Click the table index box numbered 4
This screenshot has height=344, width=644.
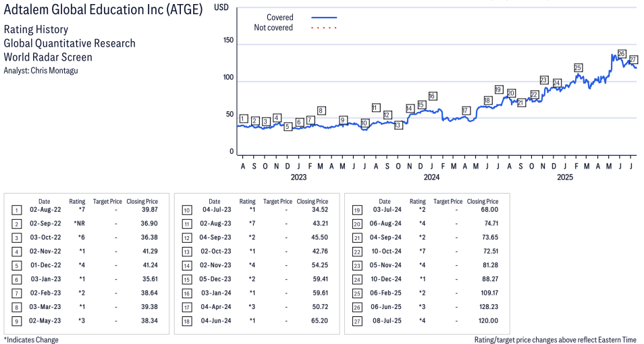[x=16, y=252]
